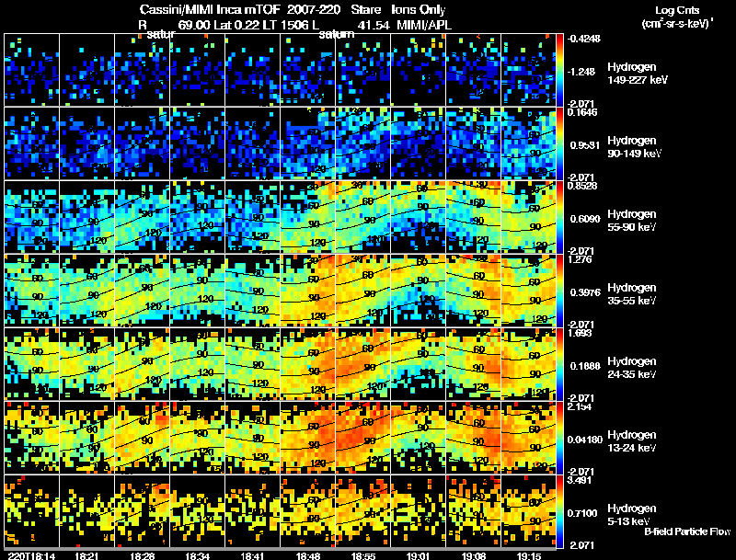
Task: Click the '2.154' colorbar value
Action: (580, 406)
